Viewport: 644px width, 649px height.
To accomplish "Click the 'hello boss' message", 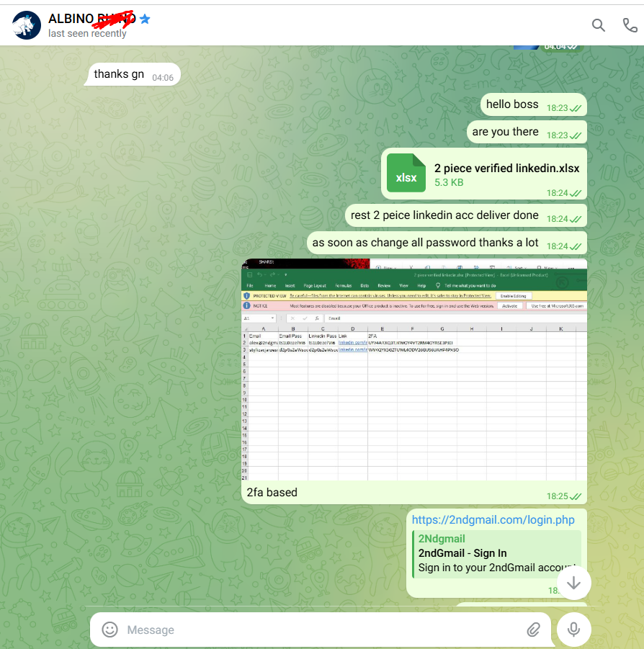I will pos(534,104).
